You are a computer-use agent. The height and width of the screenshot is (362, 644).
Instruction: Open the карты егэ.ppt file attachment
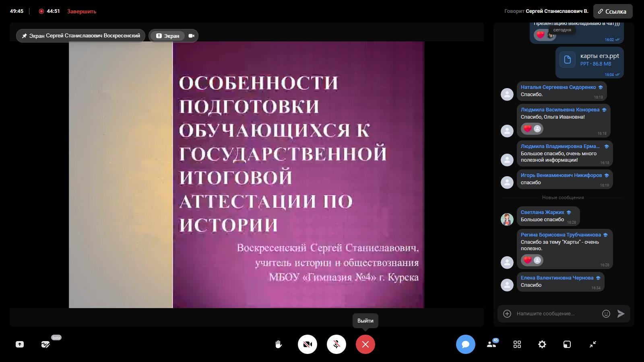[590, 62]
